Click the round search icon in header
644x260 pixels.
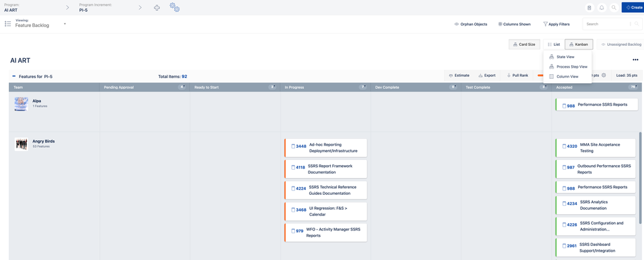pyautogui.click(x=614, y=7)
